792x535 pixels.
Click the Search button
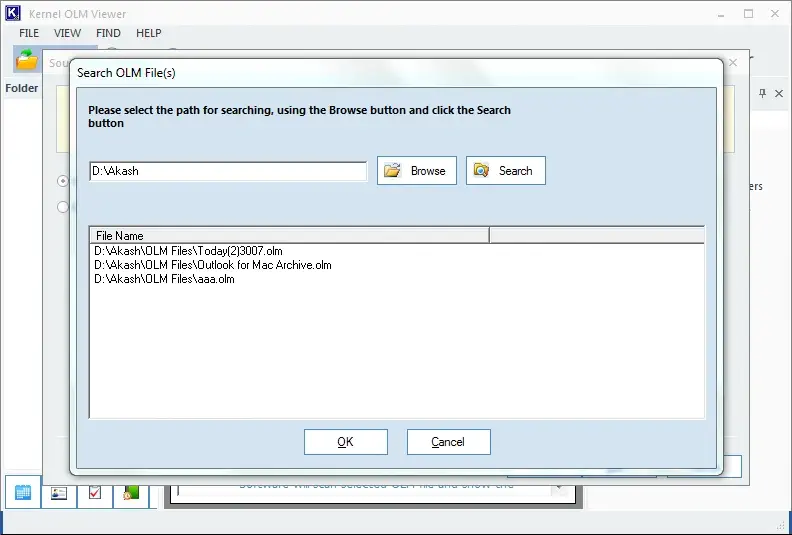[506, 171]
